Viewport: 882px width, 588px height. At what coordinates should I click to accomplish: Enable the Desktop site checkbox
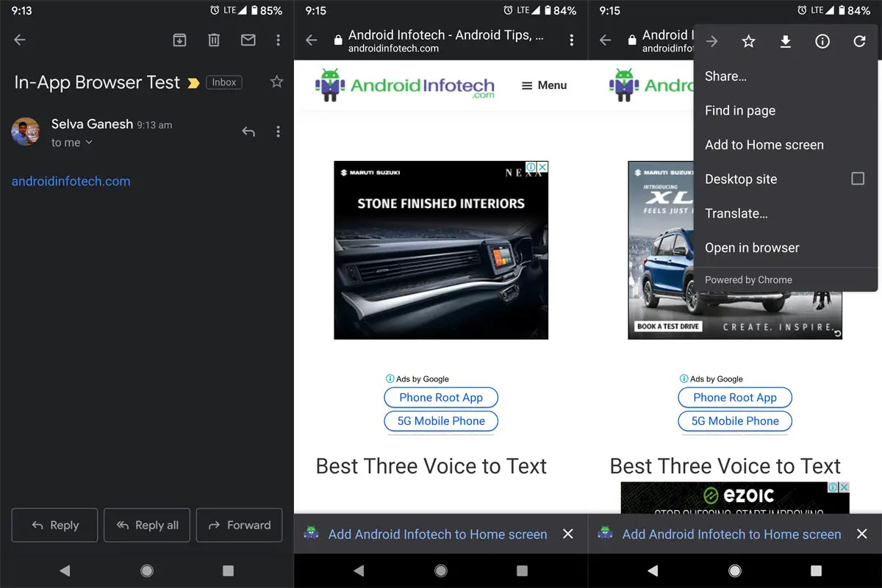coord(858,179)
